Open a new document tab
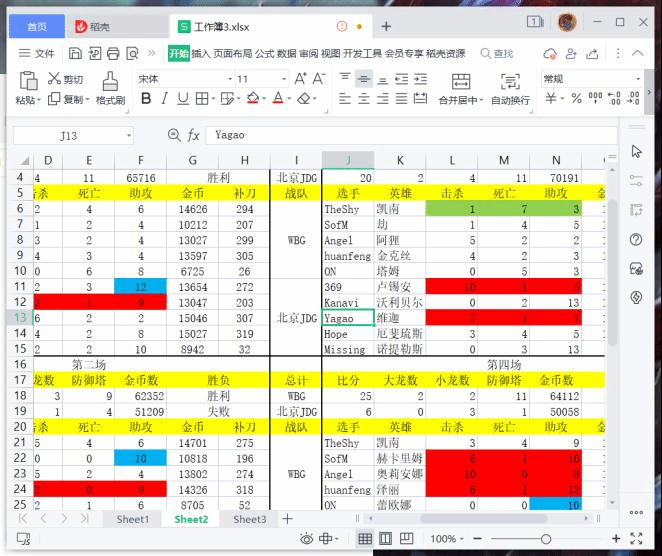This screenshot has height=556, width=662. (x=386, y=27)
